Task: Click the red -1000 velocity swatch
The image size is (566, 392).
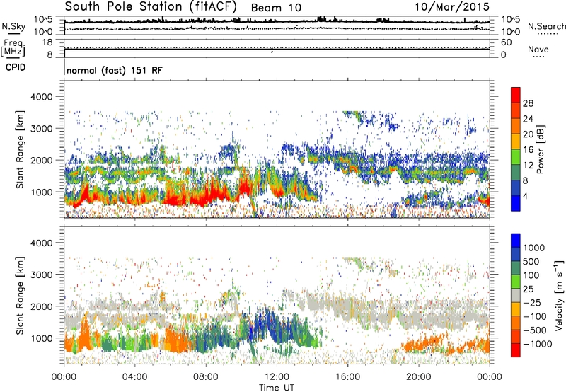Action: 516,350
